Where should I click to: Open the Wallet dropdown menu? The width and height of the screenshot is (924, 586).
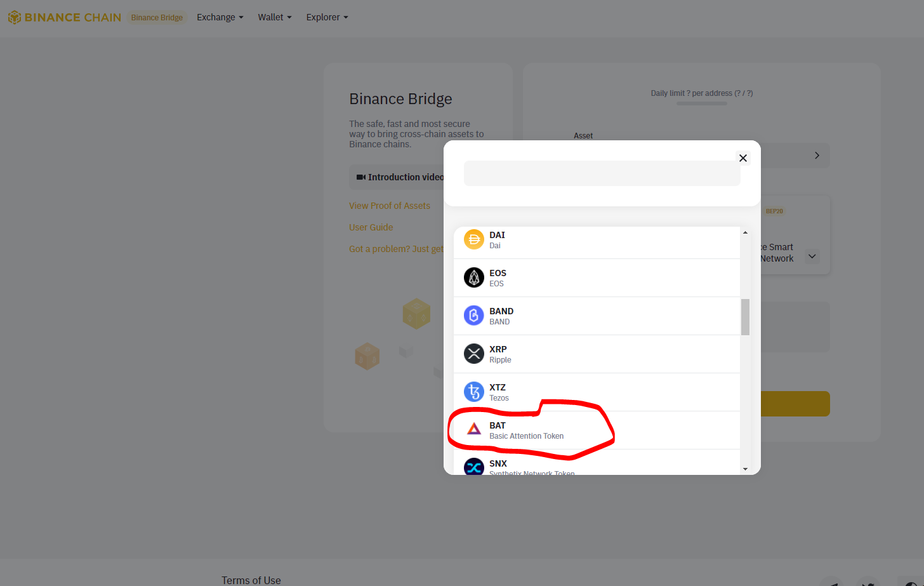[275, 17]
